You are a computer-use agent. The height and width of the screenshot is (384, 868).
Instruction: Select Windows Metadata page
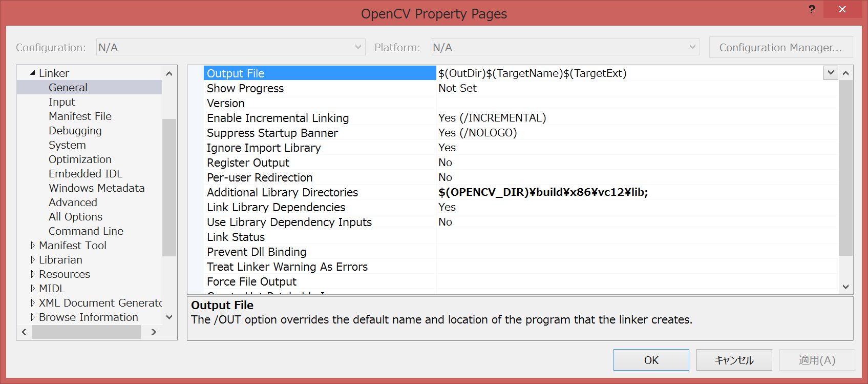click(x=97, y=188)
